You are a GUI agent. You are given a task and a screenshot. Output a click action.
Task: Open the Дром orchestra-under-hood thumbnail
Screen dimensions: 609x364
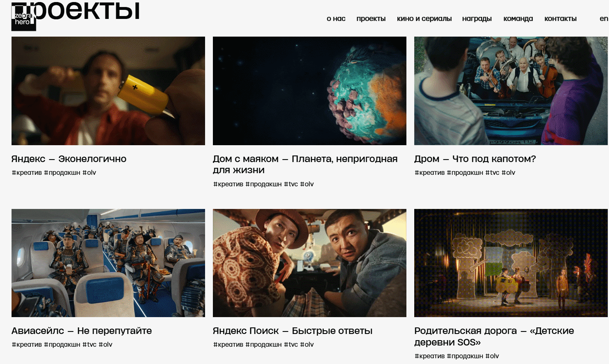pos(511,91)
